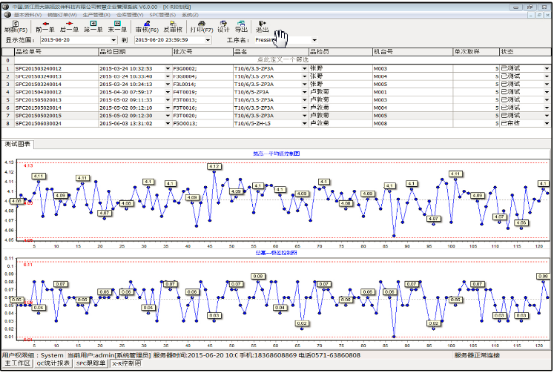The width and height of the screenshot is (554, 373).
Task: Select record cell SPC201505020015
Action: click(x=56, y=116)
